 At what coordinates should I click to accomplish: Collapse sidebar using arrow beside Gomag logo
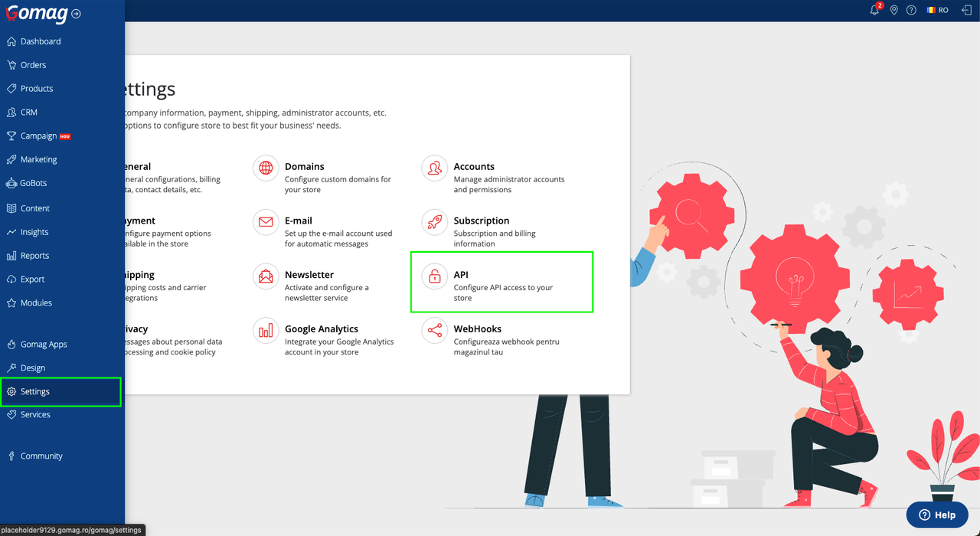(76, 14)
